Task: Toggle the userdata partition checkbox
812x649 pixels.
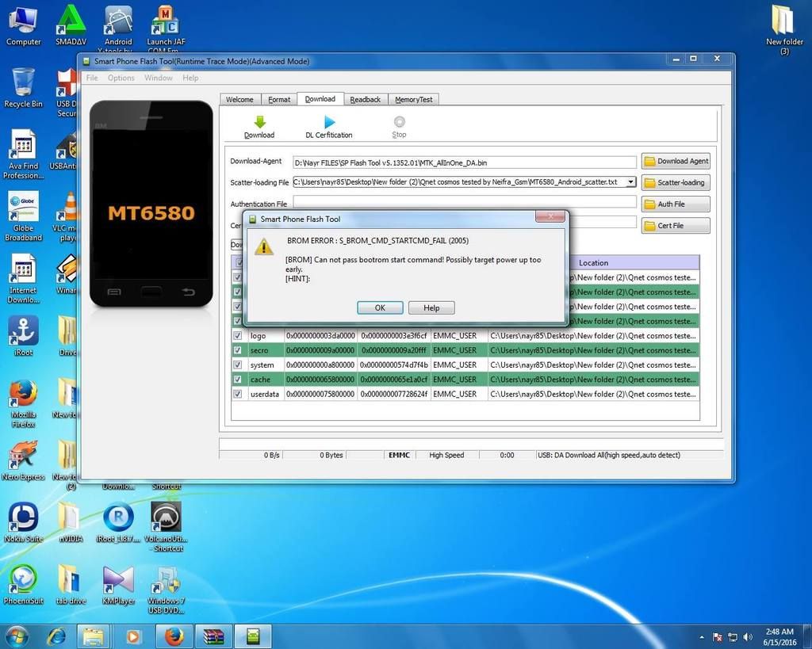Action: pyautogui.click(x=237, y=394)
